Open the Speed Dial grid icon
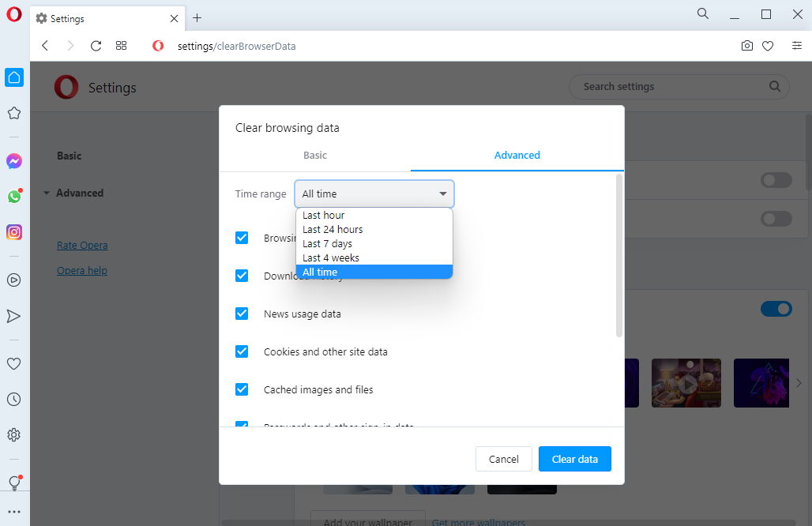Image resolution: width=812 pixels, height=526 pixels. pyautogui.click(x=121, y=46)
